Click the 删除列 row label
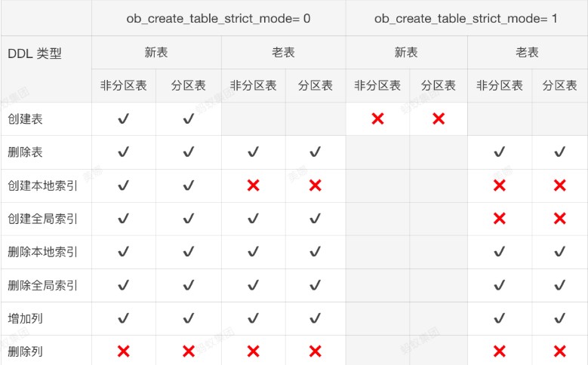 (x=25, y=351)
